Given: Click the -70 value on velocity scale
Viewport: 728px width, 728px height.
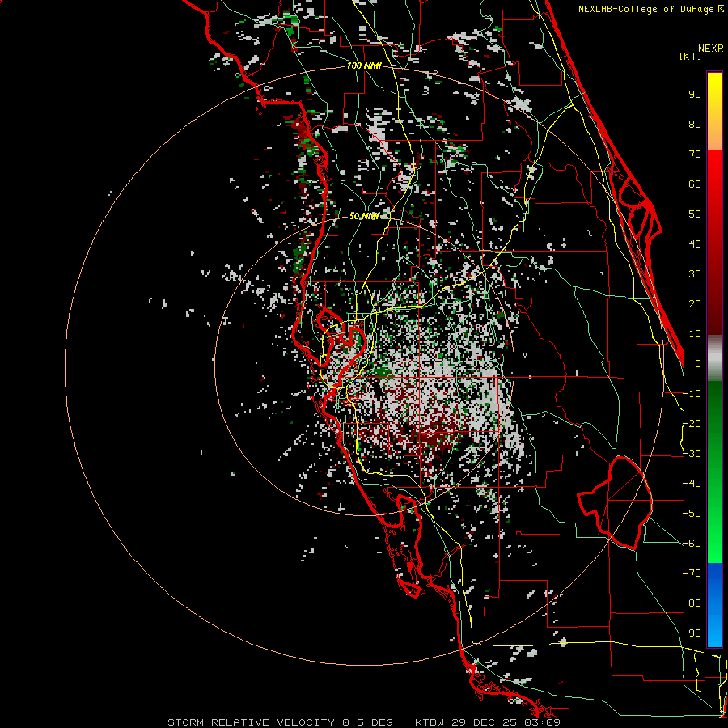Looking at the screenshot, I should 692,574.
